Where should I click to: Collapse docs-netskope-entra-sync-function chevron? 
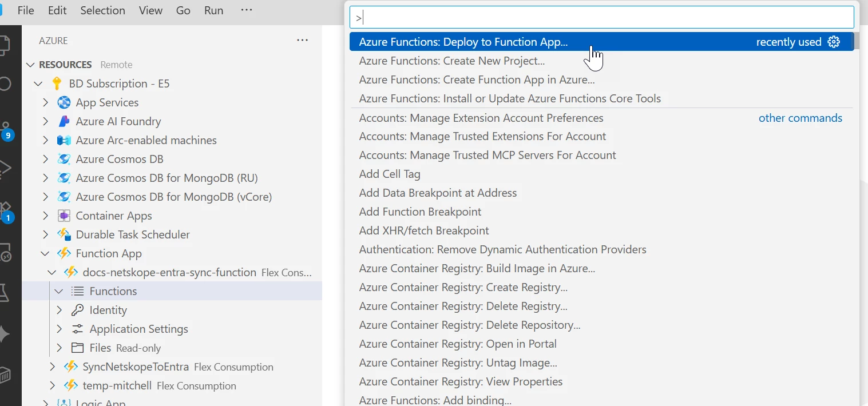[x=53, y=272]
